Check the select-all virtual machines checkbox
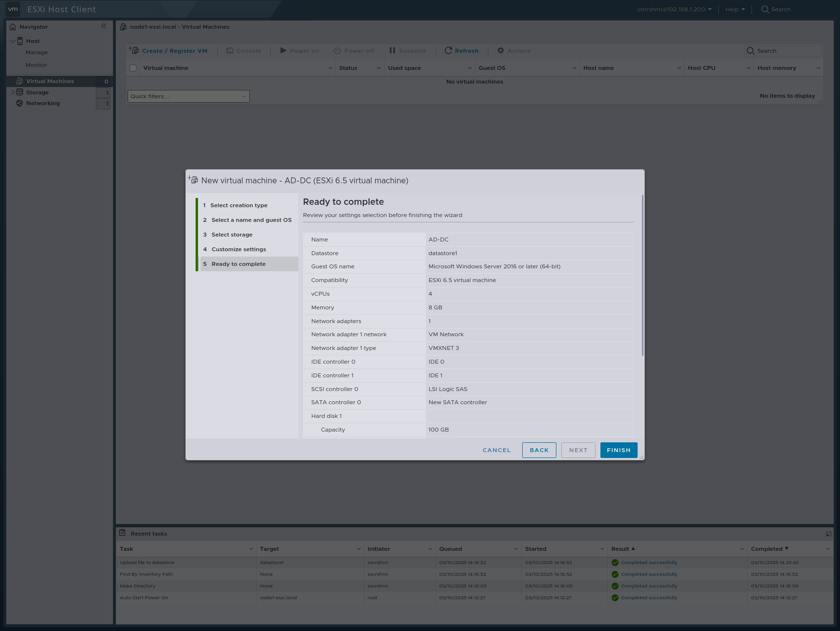This screenshot has width=840, height=631. pos(133,67)
